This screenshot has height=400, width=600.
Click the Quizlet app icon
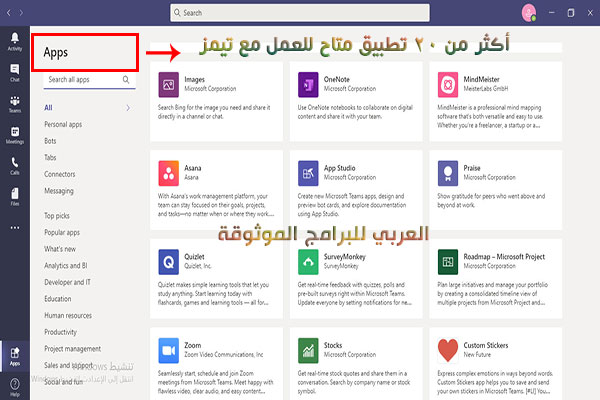(168, 262)
